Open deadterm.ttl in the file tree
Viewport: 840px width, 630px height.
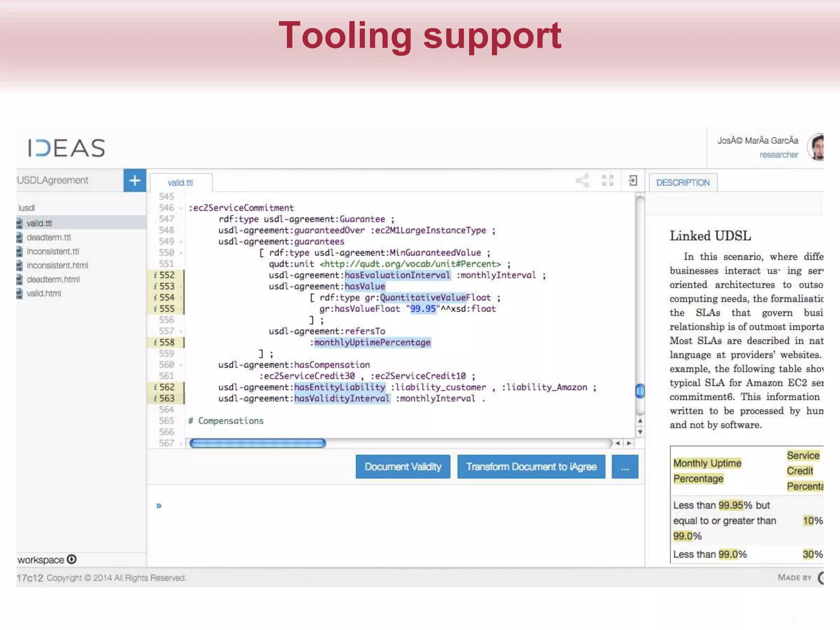49,237
